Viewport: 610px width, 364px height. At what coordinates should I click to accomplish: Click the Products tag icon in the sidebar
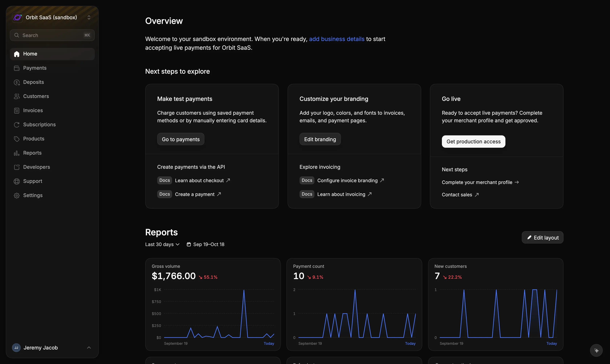[17, 139]
